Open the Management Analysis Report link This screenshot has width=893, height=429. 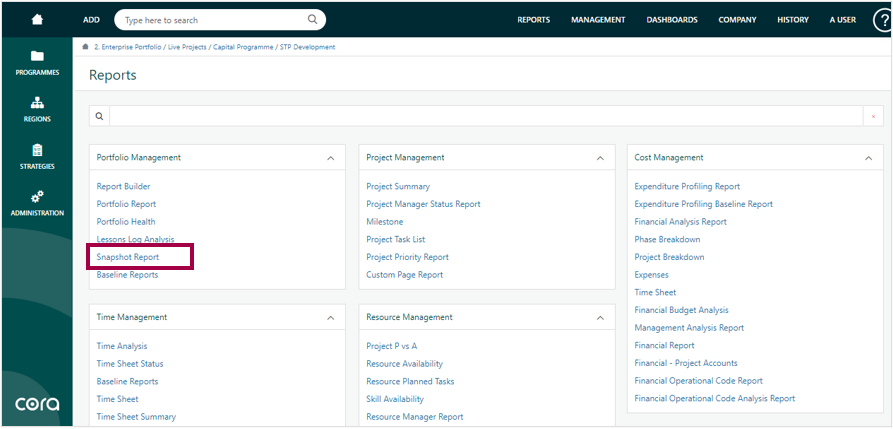689,328
